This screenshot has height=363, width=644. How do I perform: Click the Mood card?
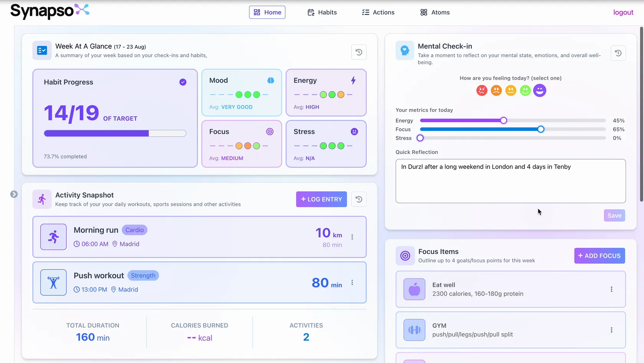pyautogui.click(x=242, y=92)
